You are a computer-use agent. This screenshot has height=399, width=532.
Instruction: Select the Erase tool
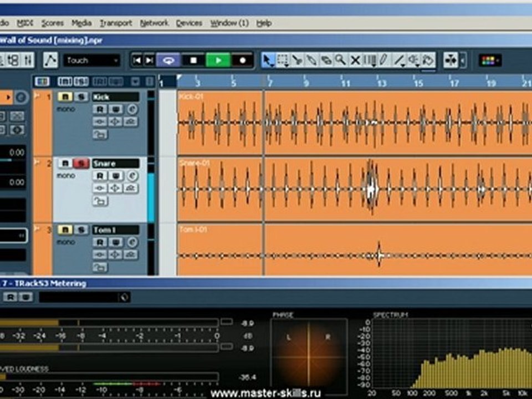326,60
